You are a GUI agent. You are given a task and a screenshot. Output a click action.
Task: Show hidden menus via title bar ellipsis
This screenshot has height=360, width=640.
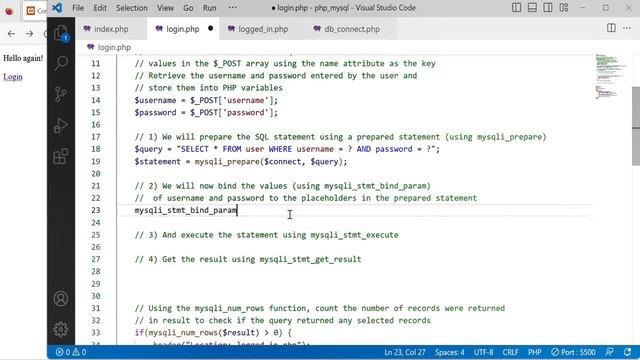(233, 8)
